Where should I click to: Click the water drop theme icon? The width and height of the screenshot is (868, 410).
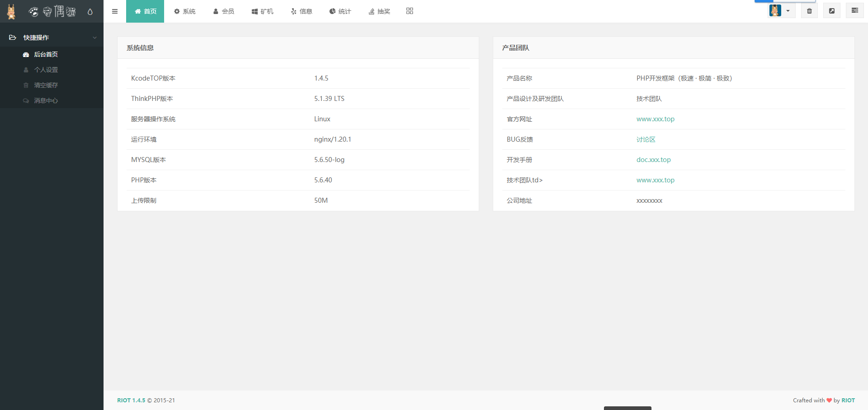[90, 12]
